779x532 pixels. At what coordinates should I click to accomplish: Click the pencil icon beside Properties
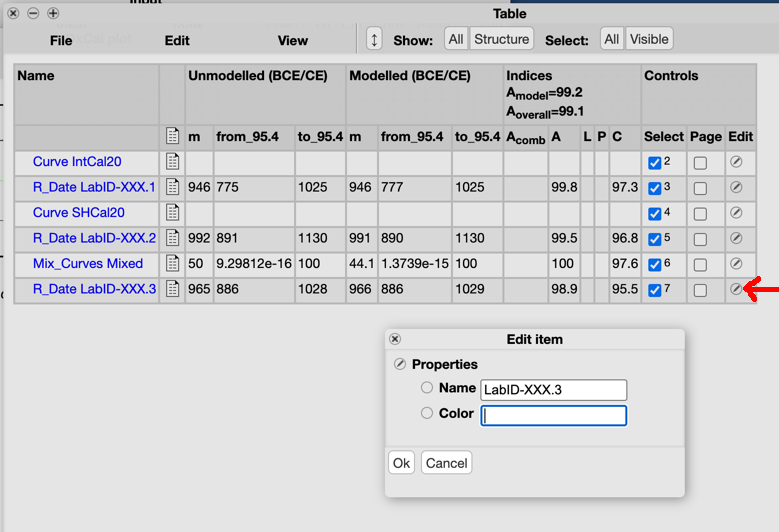[x=400, y=364]
